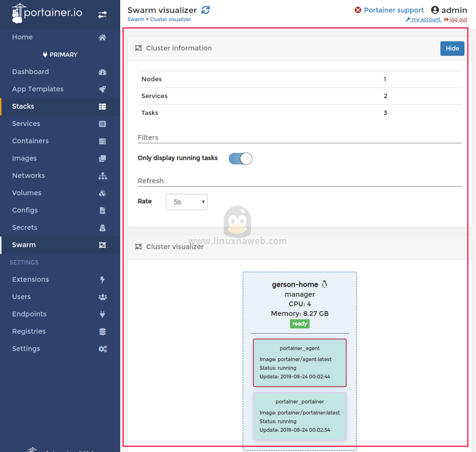Open the Portainer support link
The width and height of the screenshot is (476, 452).
tap(393, 10)
